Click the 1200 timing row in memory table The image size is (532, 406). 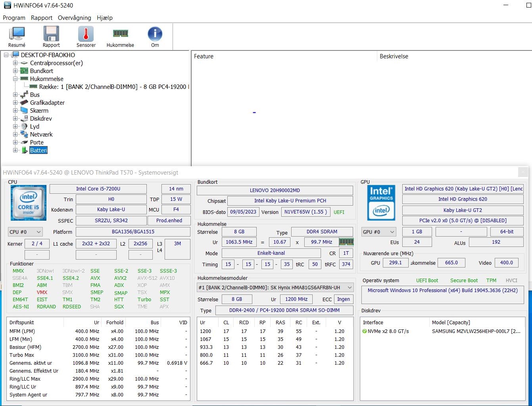click(x=275, y=331)
